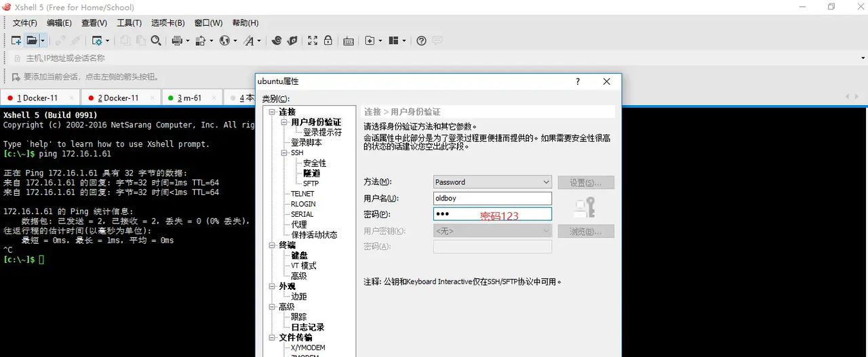Collapse the 终端 tree node
Screen dimensions: 868x357
pyautogui.click(x=271, y=245)
